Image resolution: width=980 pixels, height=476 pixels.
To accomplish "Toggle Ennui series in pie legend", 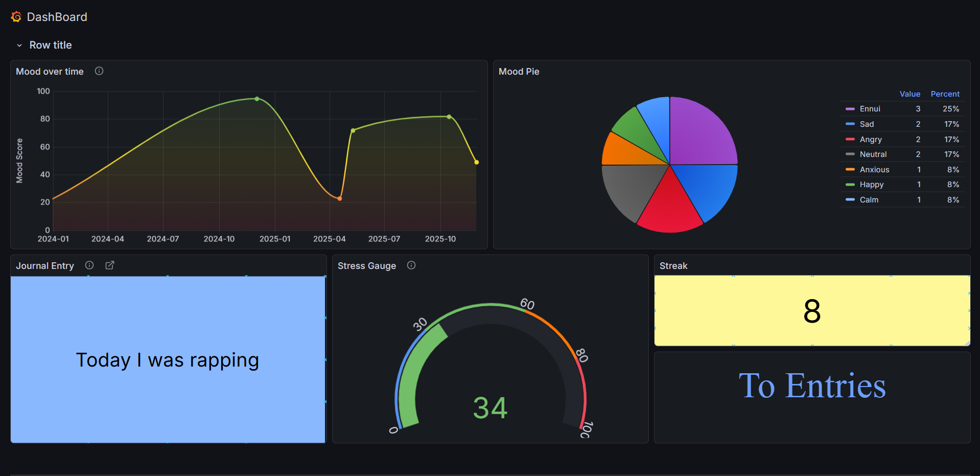I will click(x=870, y=109).
